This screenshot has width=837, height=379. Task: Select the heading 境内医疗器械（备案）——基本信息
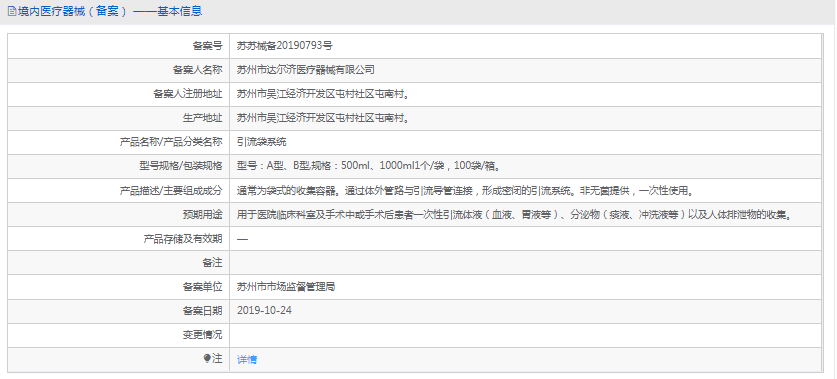(109, 12)
